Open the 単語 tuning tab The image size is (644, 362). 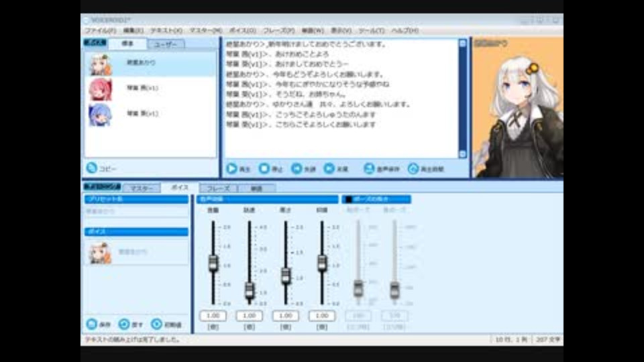point(256,188)
